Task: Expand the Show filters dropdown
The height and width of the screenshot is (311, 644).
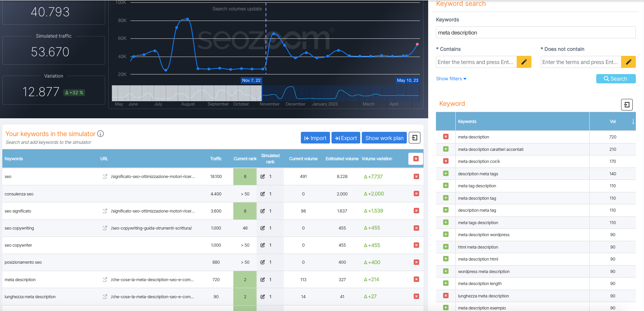Action: [x=451, y=79]
